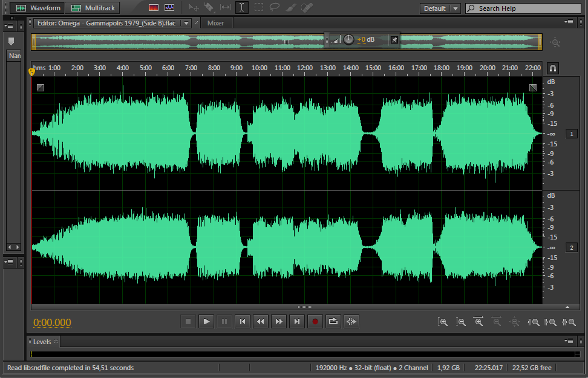Pin the HUD volume overlay
This screenshot has height=378, width=588.
pyautogui.click(x=394, y=40)
